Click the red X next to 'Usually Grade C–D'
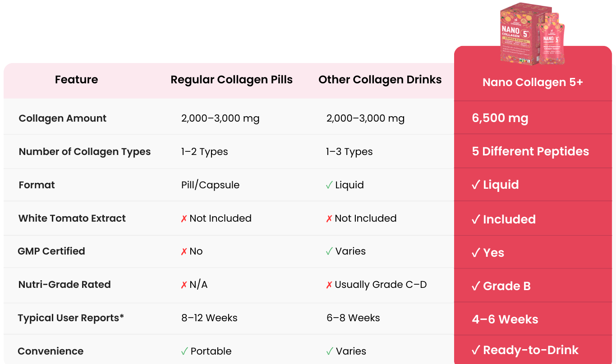Screen dimensions: 616x364 coord(329,285)
